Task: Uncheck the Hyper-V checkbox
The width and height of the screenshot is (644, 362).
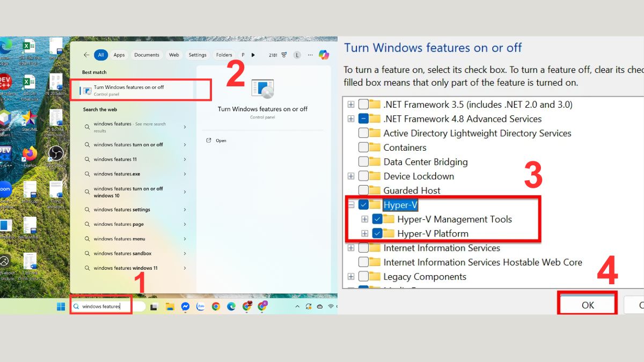Action: pos(363,205)
